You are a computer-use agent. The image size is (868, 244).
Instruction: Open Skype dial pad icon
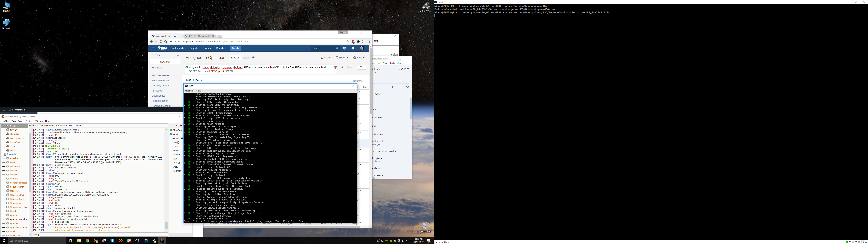pyautogui.click(x=377, y=87)
